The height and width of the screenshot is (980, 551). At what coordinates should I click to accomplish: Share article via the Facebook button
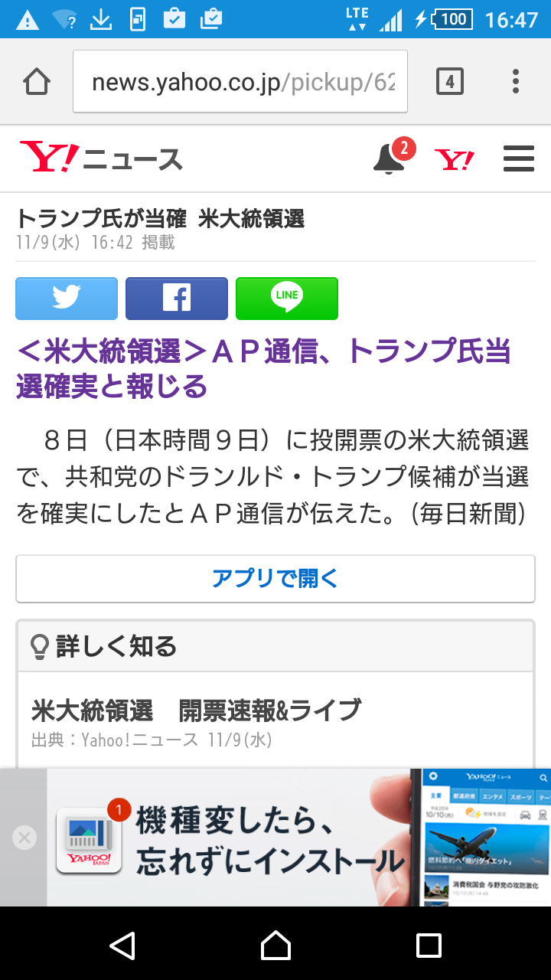[x=177, y=299]
